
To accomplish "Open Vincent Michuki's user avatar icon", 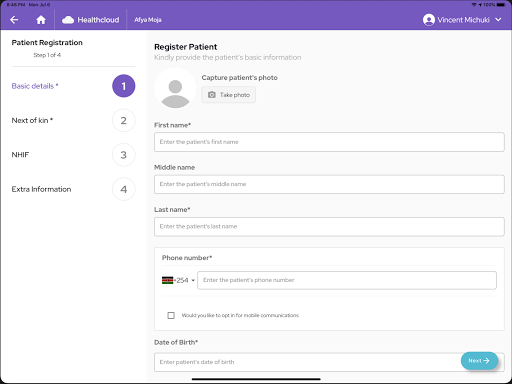I will click(x=429, y=20).
